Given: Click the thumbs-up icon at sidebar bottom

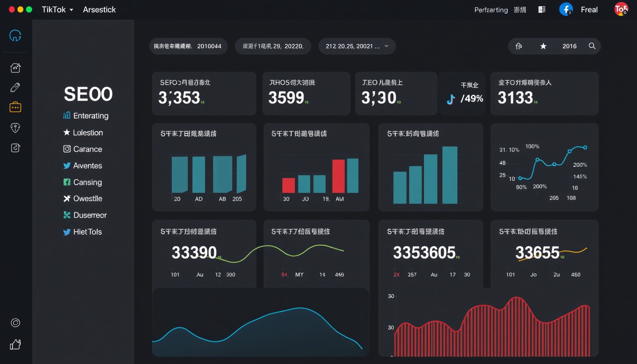Looking at the screenshot, I should (x=15, y=344).
